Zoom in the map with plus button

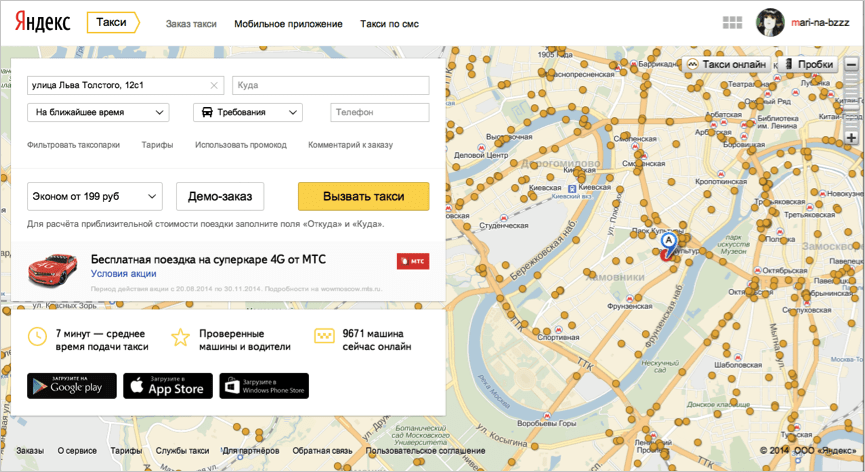[851, 137]
